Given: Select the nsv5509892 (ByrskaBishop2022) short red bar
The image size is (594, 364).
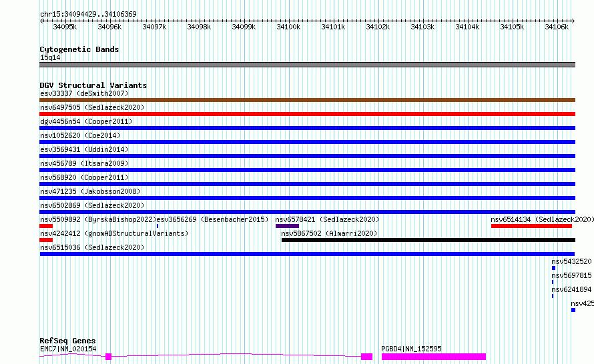Looking at the screenshot, I should click(x=46, y=226).
